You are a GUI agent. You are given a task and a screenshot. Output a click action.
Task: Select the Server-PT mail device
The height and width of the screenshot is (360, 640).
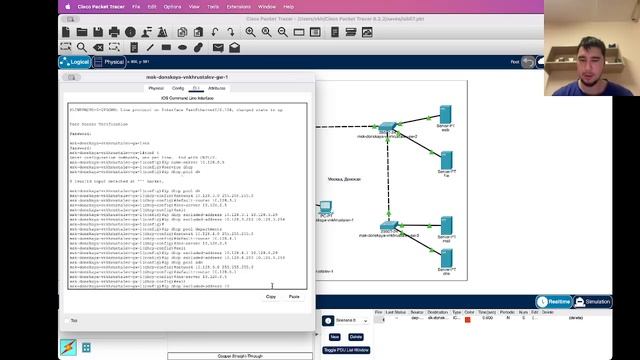pyautogui.click(x=446, y=227)
